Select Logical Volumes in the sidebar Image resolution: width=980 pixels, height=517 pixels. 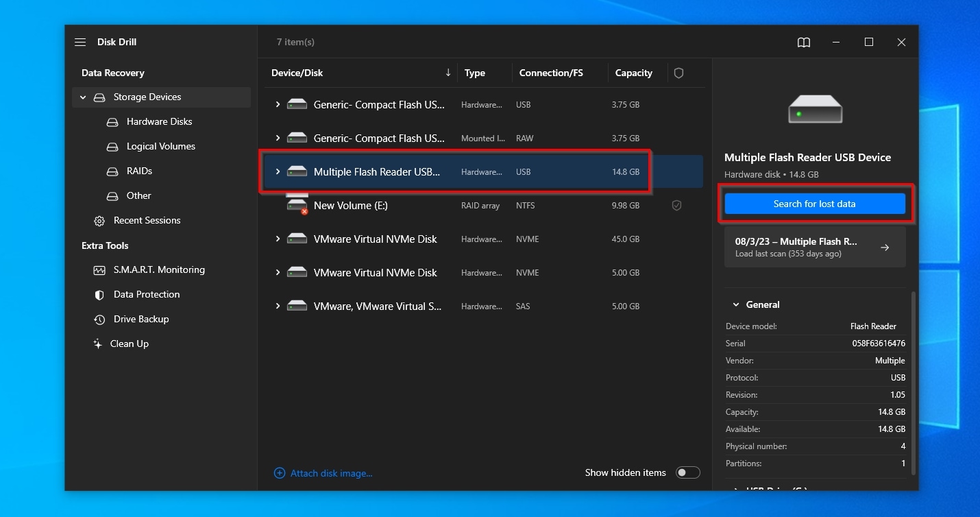161,147
